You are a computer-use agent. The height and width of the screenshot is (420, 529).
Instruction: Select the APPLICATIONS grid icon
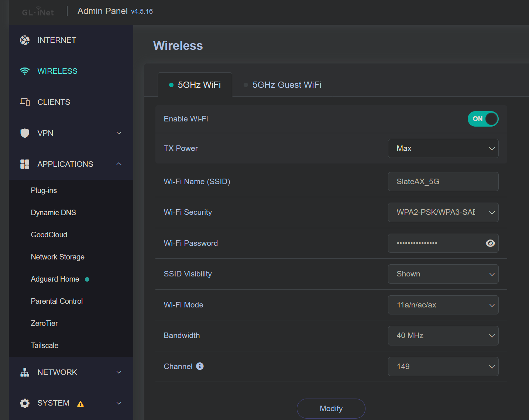[25, 164]
